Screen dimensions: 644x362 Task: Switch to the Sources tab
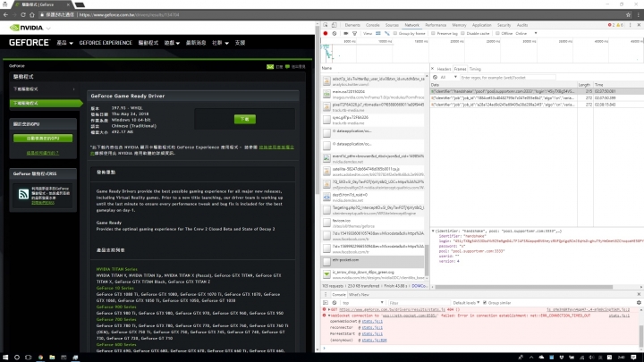[x=392, y=25]
